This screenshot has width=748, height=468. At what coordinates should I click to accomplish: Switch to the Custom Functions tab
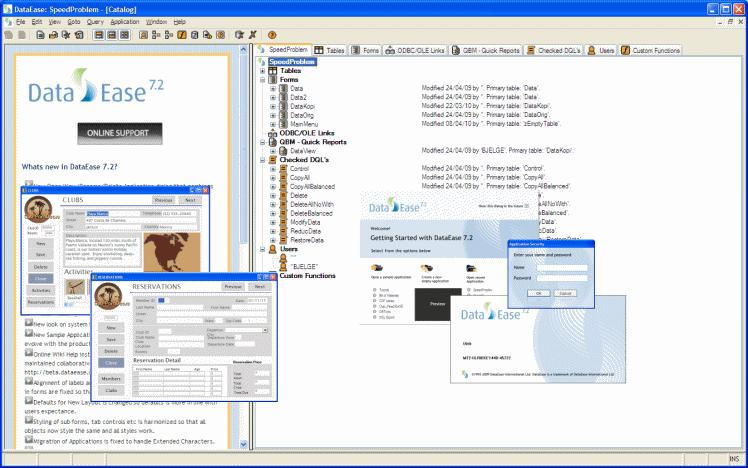[651, 50]
